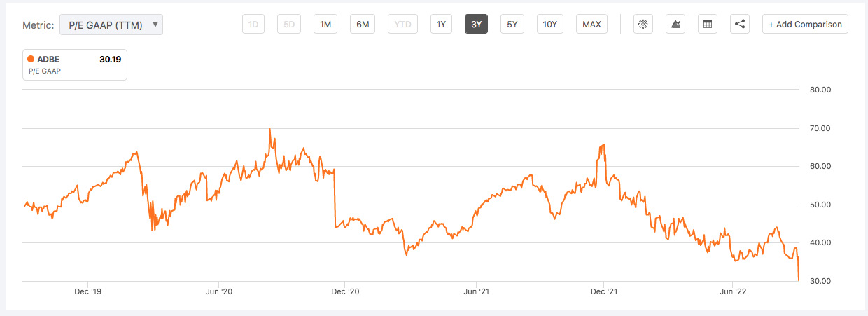This screenshot has height=316, width=868.
Task: Switch to the 5Y time range
Action: coord(512,25)
